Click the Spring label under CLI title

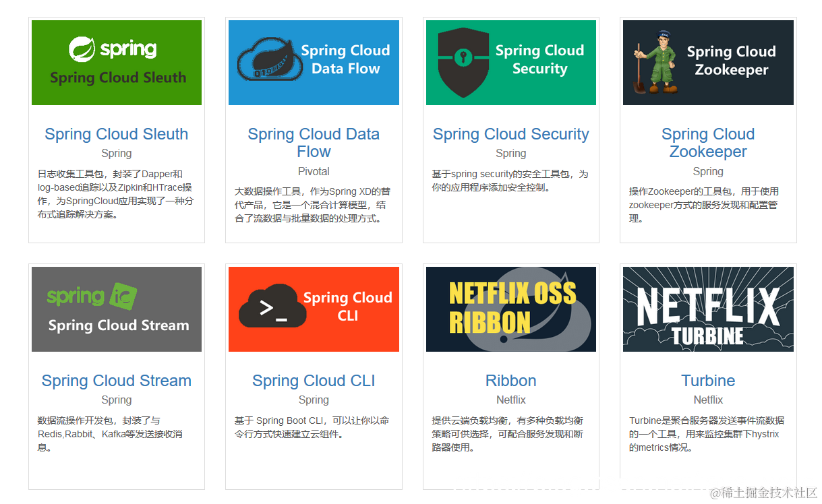pyautogui.click(x=314, y=400)
